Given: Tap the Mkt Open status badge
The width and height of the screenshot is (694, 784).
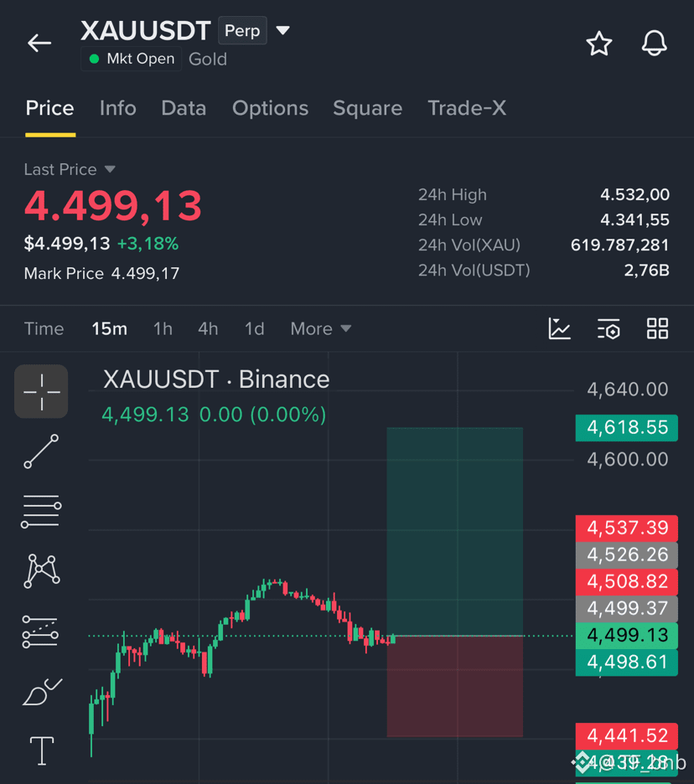Looking at the screenshot, I should tap(131, 59).
